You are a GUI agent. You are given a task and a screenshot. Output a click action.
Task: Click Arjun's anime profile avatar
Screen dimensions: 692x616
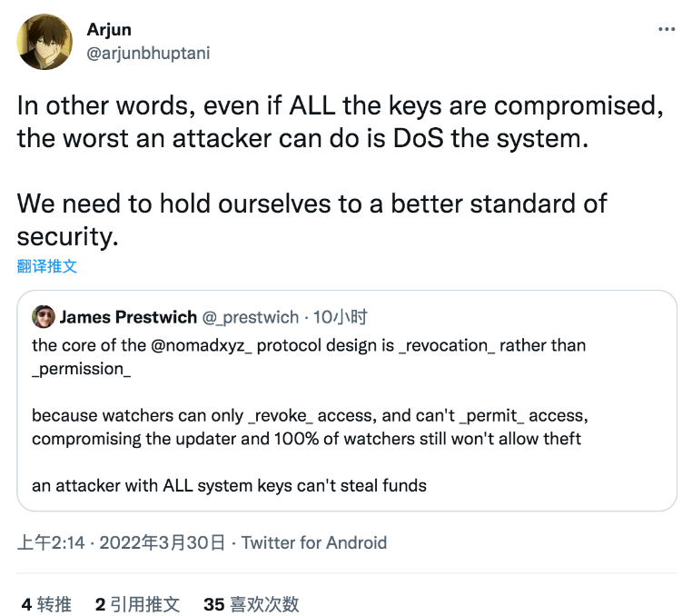coord(44,42)
